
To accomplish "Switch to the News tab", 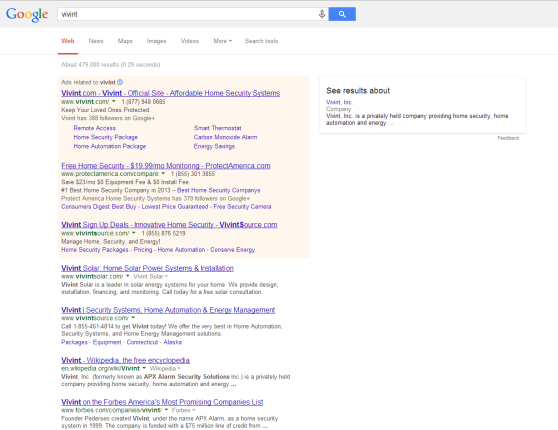I will click(96, 41).
